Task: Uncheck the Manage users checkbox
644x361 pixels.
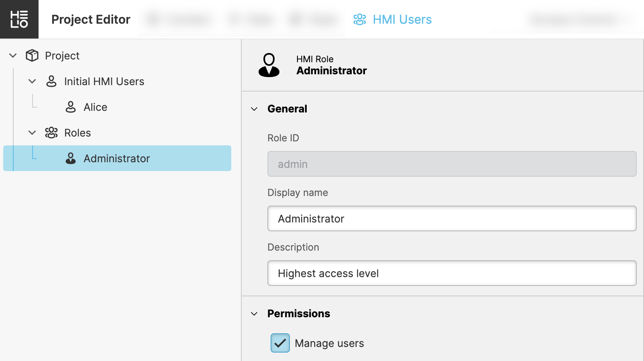Action: (280, 343)
